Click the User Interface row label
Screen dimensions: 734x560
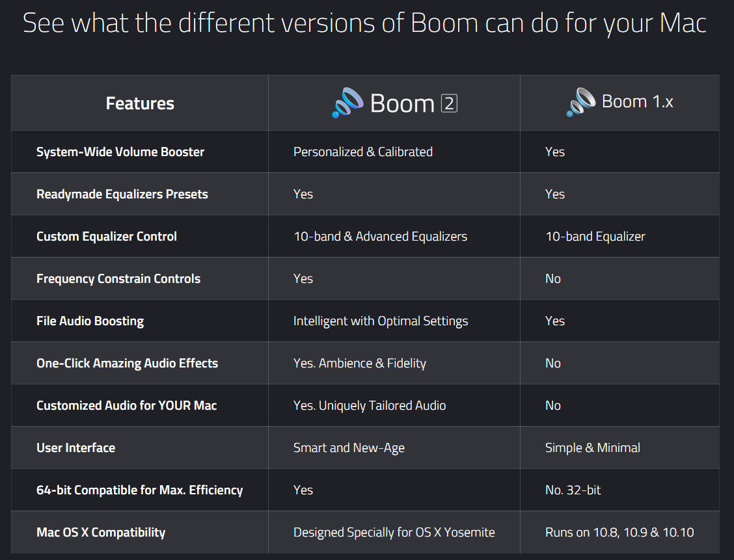coord(76,447)
